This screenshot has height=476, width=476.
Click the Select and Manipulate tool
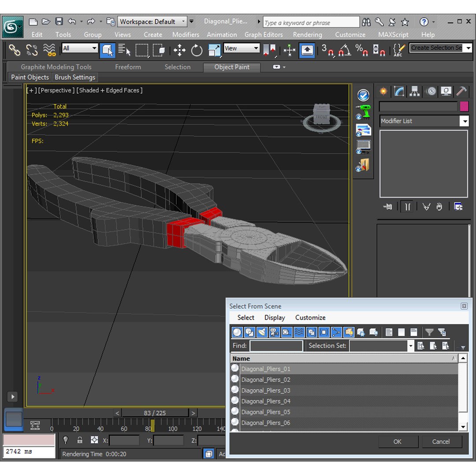tap(289, 50)
